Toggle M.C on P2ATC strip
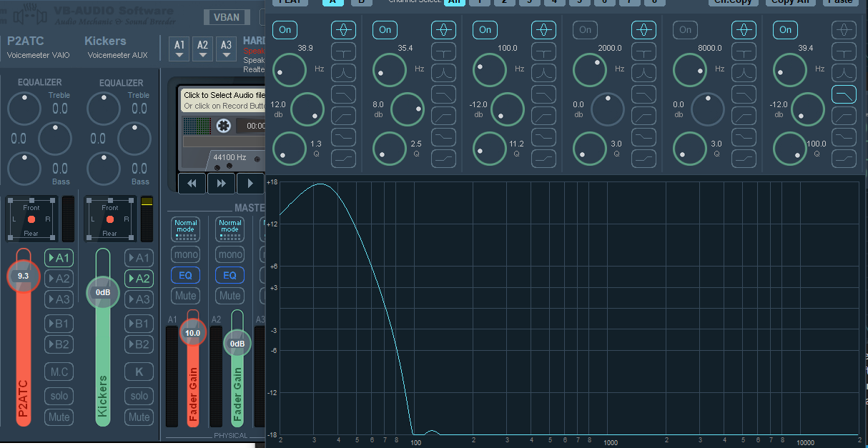The width and height of the screenshot is (868, 448). 59,372
